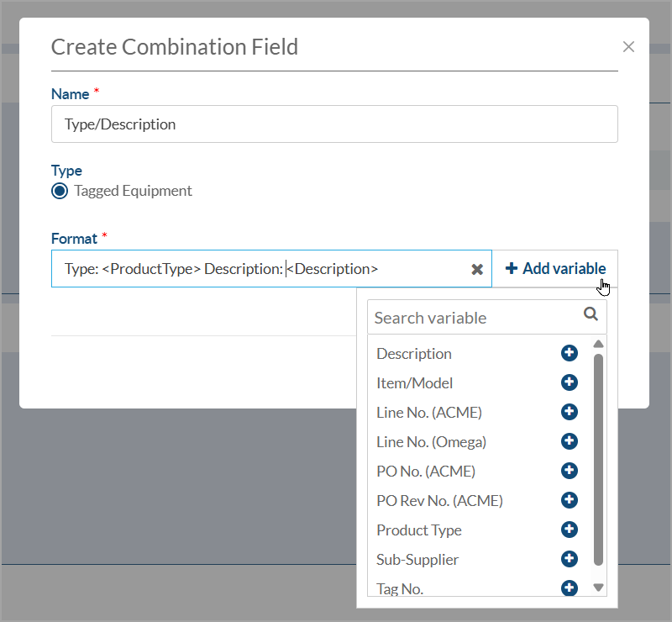Click the plus icon beside Sub-Supplier

point(569,559)
